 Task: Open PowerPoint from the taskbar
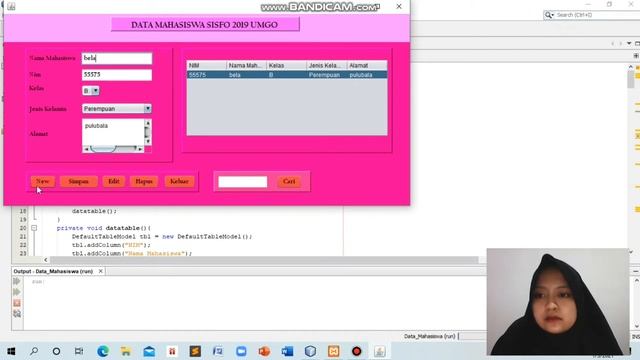264,351
